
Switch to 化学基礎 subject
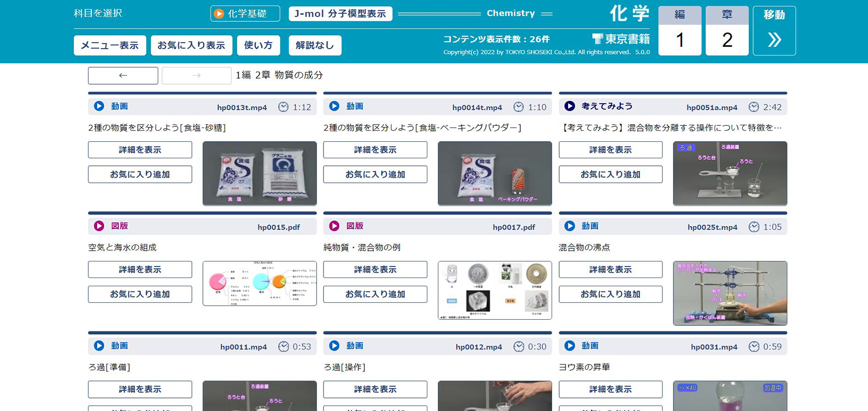point(245,14)
